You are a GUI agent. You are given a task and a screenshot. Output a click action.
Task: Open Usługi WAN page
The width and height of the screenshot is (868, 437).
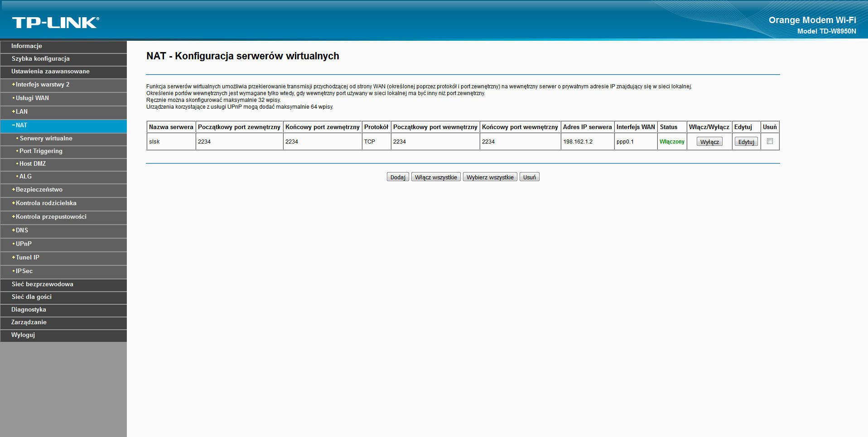pyautogui.click(x=63, y=98)
